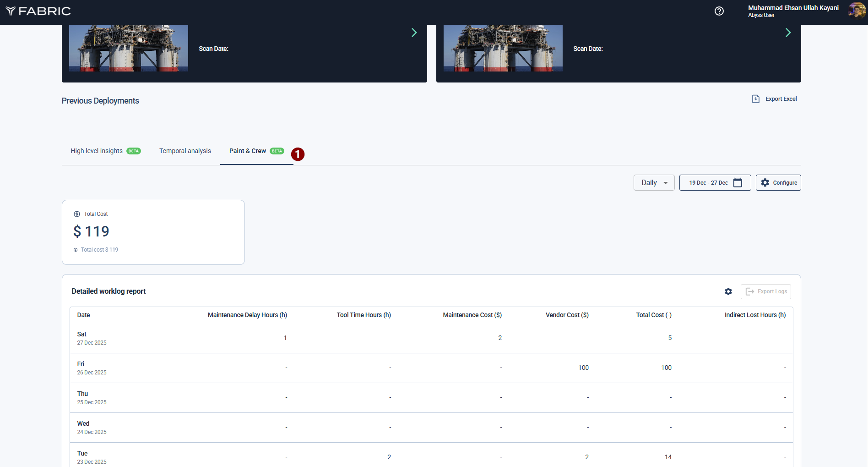Viewport: 868px width, 467px height.
Task: Click the Export Excel link
Action: tap(781, 99)
